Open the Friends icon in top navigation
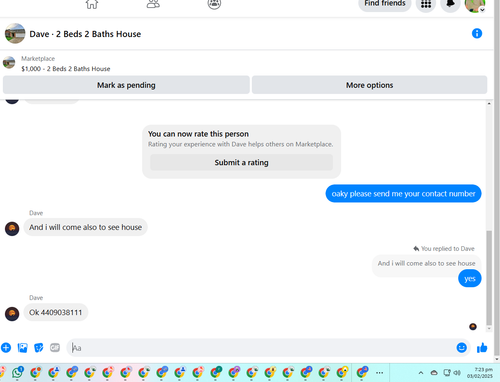 pos(153,4)
